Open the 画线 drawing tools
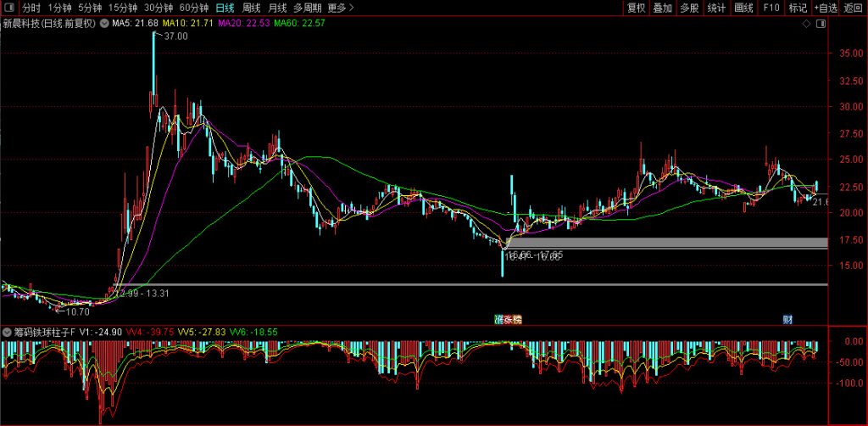868x426 pixels. point(743,8)
